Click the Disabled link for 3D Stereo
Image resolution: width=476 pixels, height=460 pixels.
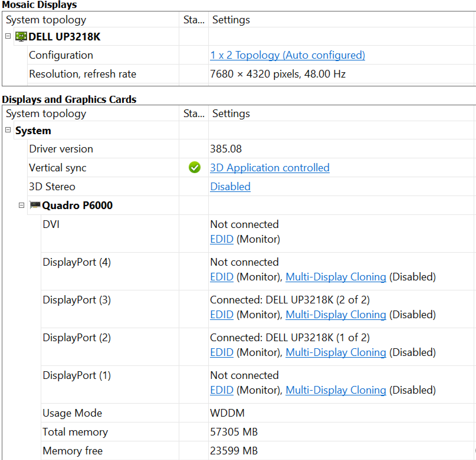[230, 187]
